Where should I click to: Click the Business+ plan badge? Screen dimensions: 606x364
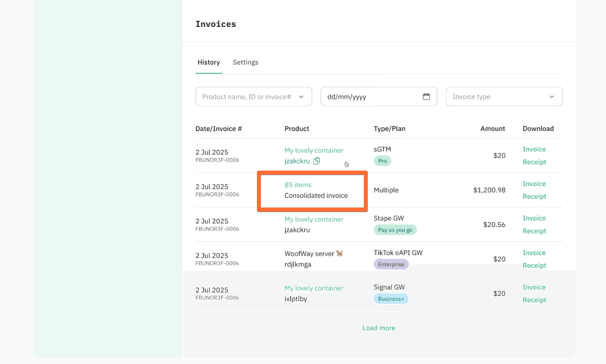coord(391,298)
